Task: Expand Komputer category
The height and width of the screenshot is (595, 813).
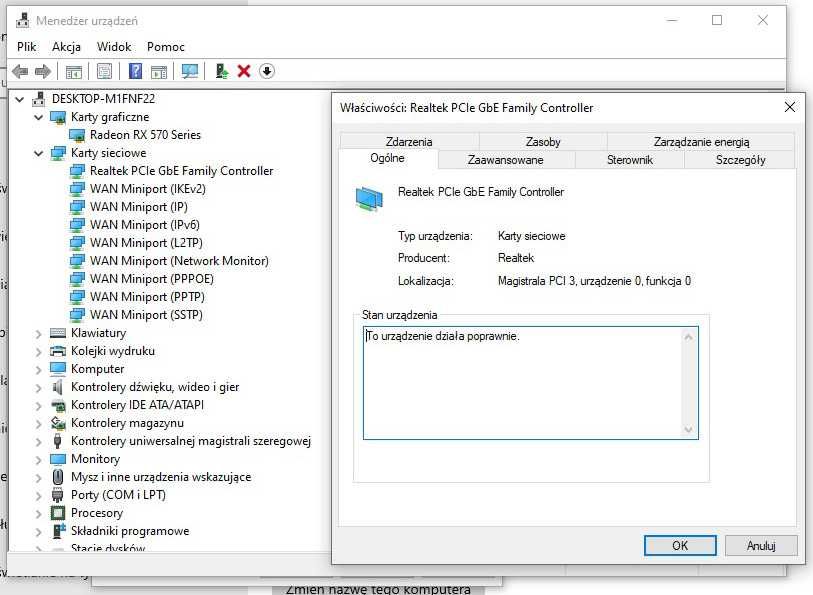Action: (38, 370)
